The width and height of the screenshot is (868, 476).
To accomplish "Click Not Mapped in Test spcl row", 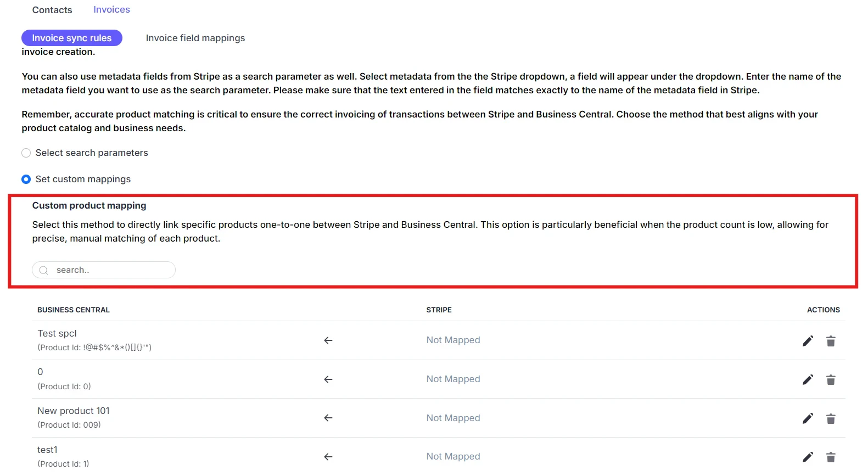I will coord(453,340).
